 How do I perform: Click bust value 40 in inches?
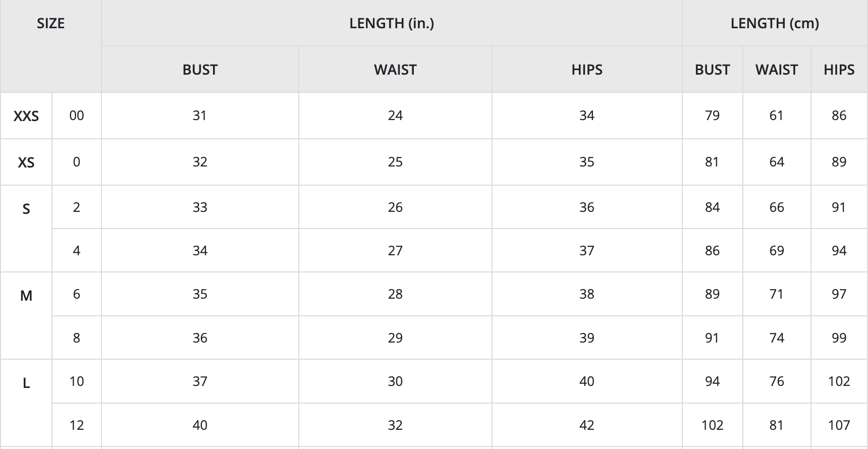200,425
